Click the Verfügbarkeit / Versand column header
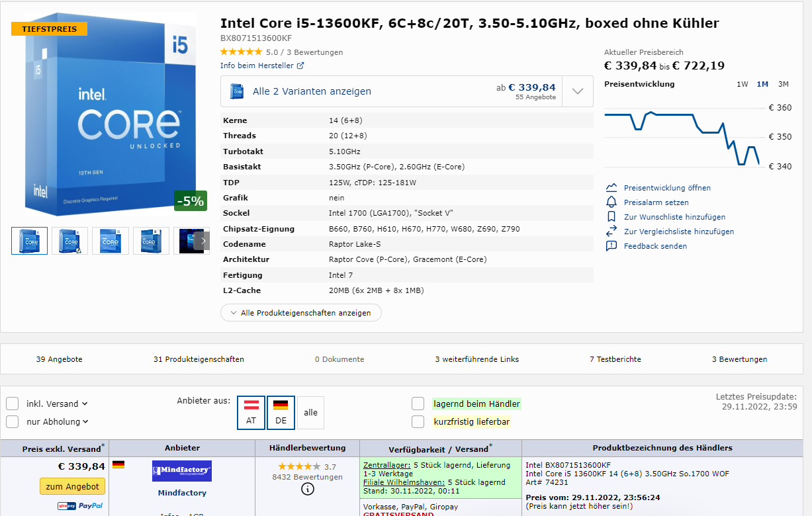 (440, 448)
